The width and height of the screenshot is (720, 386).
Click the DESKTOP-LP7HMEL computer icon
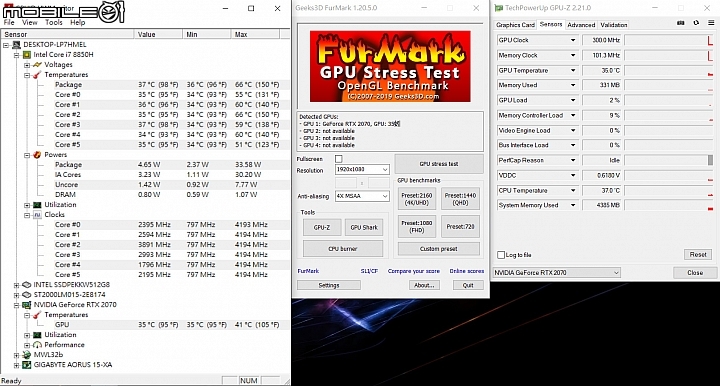tap(16, 45)
